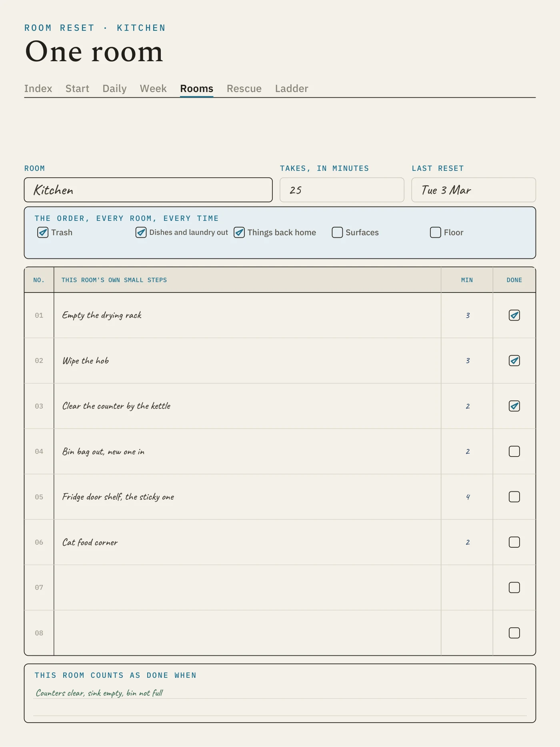
Task: Uncheck Dishes and laundry out
Action: click(x=141, y=232)
